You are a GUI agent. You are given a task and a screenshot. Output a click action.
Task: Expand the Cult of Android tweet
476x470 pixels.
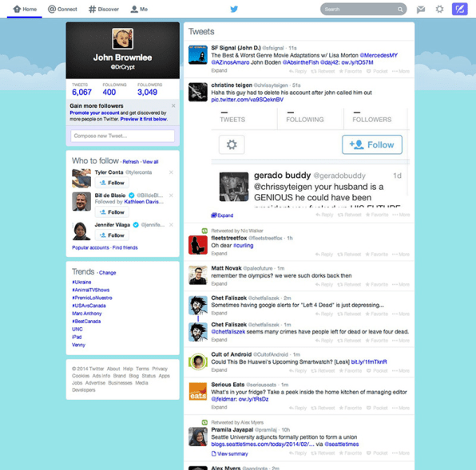[x=219, y=370]
